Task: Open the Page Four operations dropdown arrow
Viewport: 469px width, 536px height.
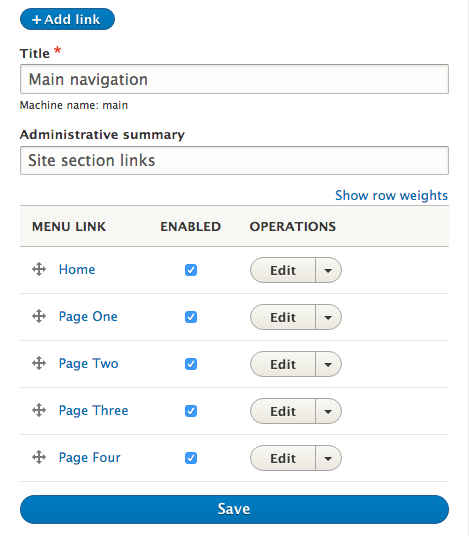Action: coord(328,458)
